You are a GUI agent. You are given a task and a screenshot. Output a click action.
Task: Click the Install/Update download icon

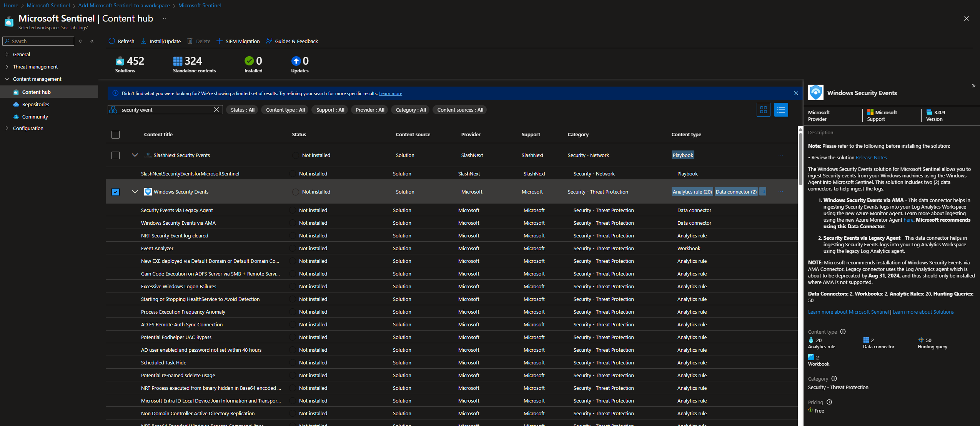click(x=143, y=41)
